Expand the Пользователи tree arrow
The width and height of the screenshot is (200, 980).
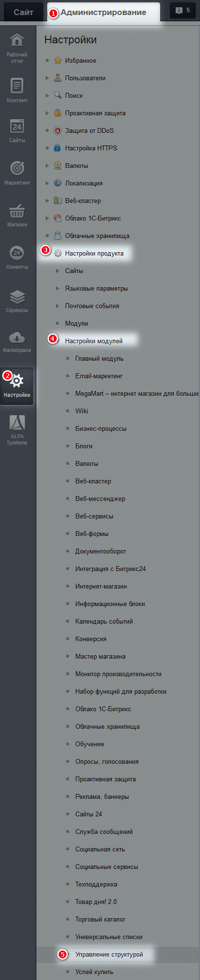47,78
